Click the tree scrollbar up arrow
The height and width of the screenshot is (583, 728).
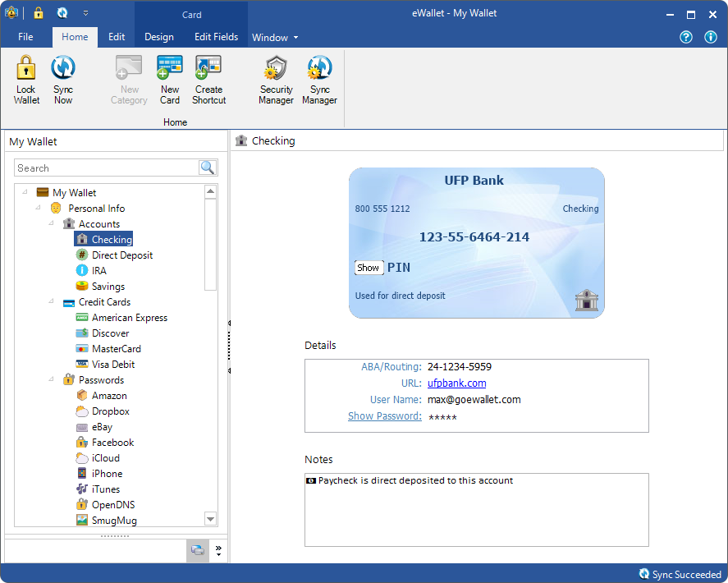click(x=210, y=191)
